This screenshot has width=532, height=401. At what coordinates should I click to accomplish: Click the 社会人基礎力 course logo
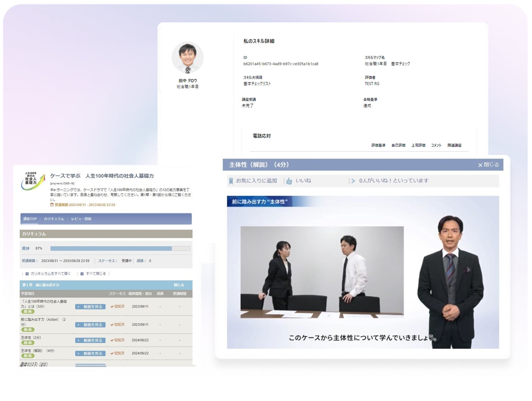pos(33,181)
